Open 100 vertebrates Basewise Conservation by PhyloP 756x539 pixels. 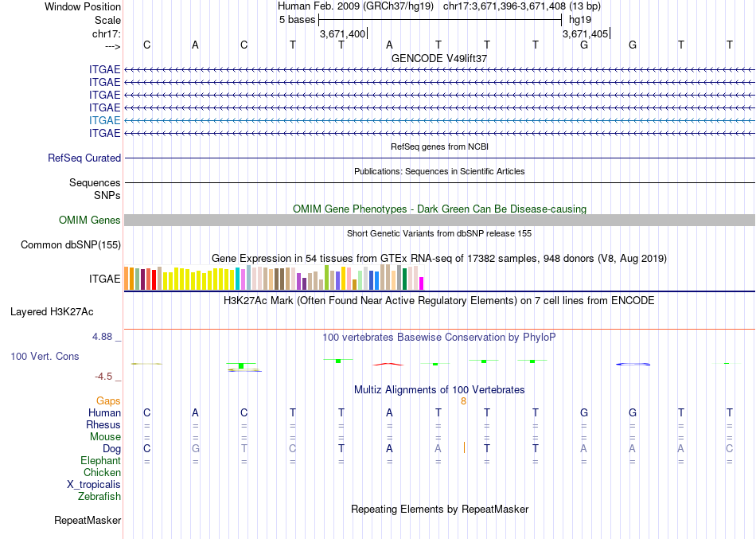tap(439, 338)
